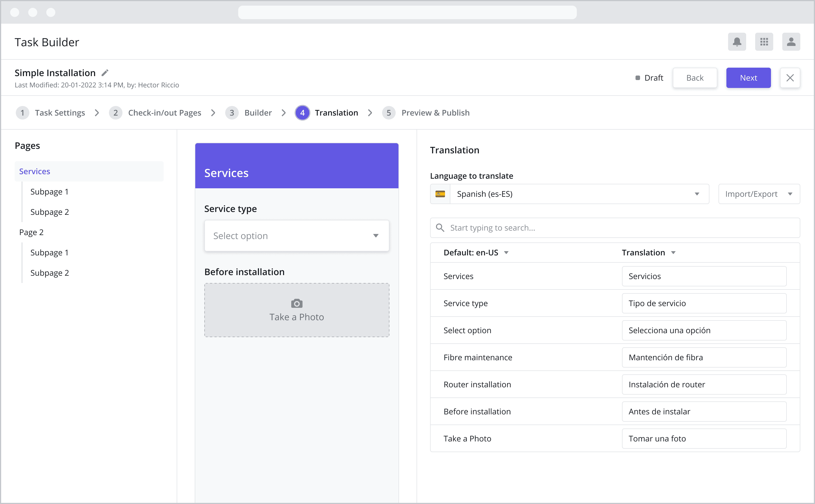The height and width of the screenshot is (504, 815).
Task: Click the camera icon in photo box
Action: point(297,303)
